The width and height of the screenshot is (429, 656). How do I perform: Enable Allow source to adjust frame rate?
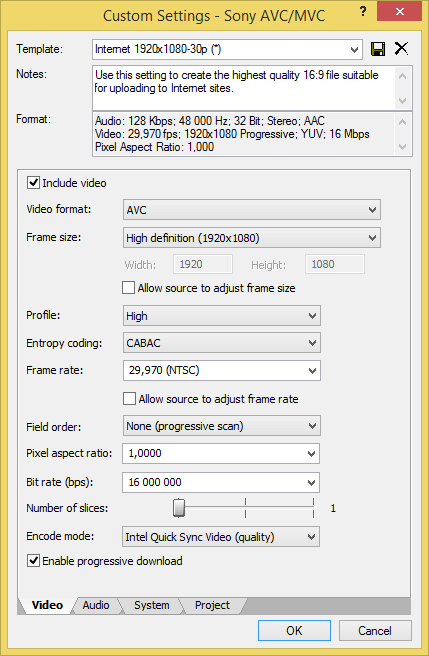[x=129, y=399]
